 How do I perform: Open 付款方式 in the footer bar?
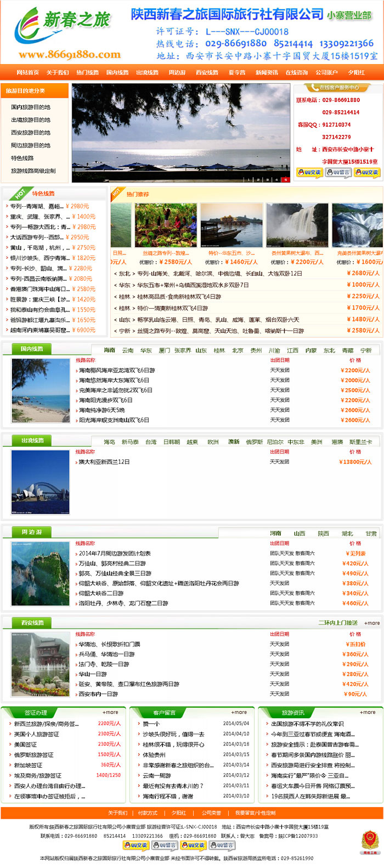148,813
